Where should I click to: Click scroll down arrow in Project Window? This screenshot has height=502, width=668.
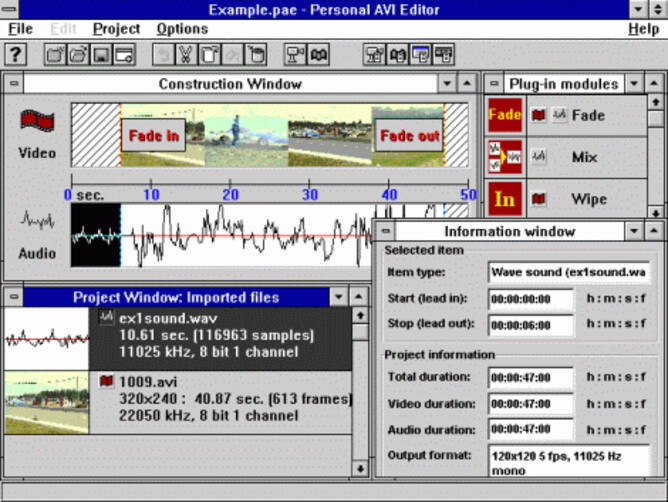click(x=360, y=469)
